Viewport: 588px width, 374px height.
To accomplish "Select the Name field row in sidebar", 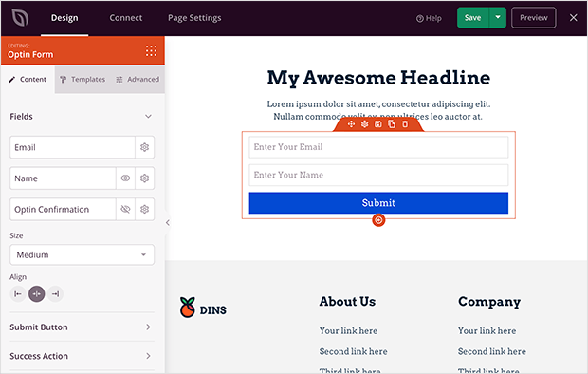I will (x=63, y=178).
